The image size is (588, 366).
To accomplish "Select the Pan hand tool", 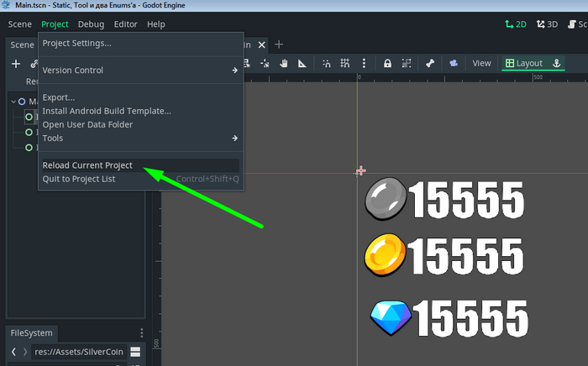I will pyautogui.click(x=285, y=64).
